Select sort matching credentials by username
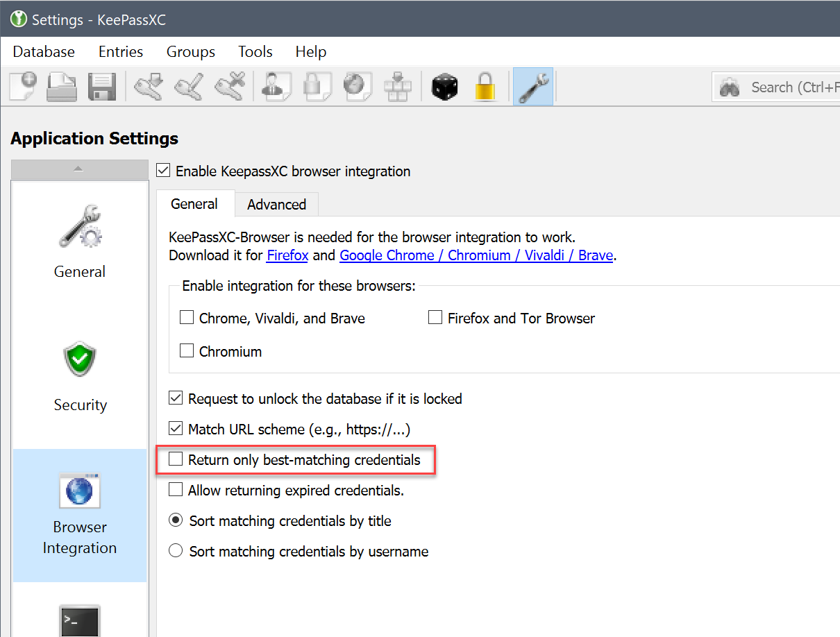 tap(176, 551)
